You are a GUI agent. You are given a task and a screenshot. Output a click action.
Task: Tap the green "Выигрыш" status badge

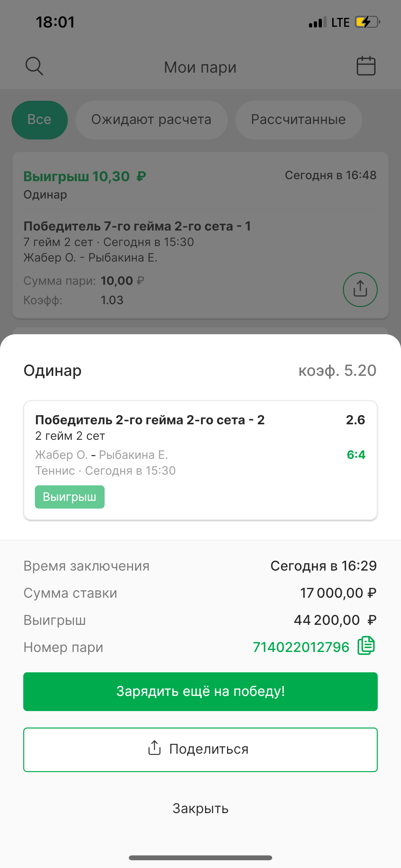70,497
